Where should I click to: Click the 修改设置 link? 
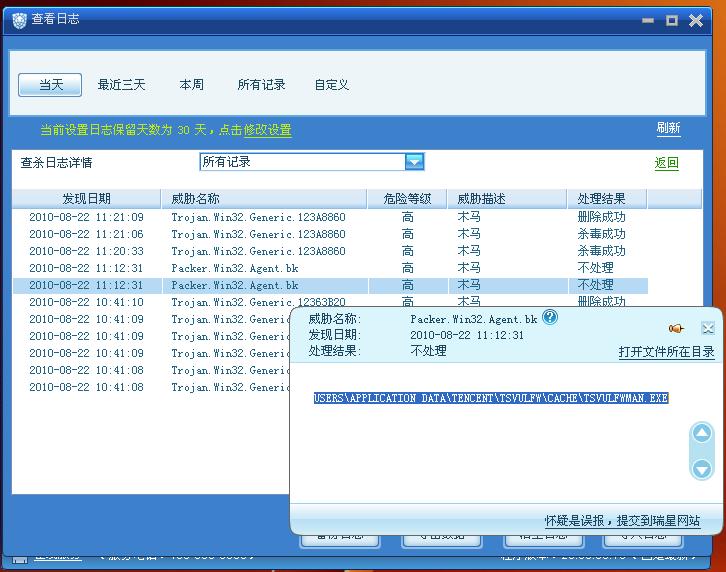tap(268, 130)
